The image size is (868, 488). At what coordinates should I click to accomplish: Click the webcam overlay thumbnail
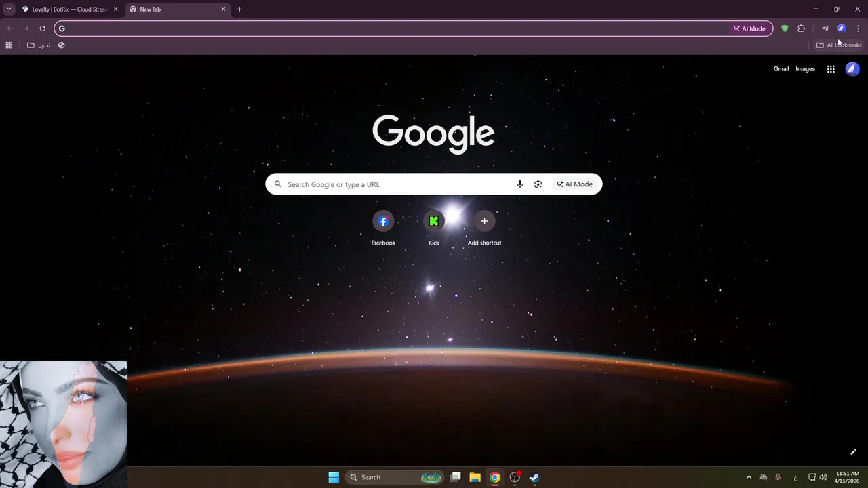click(64, 424)
